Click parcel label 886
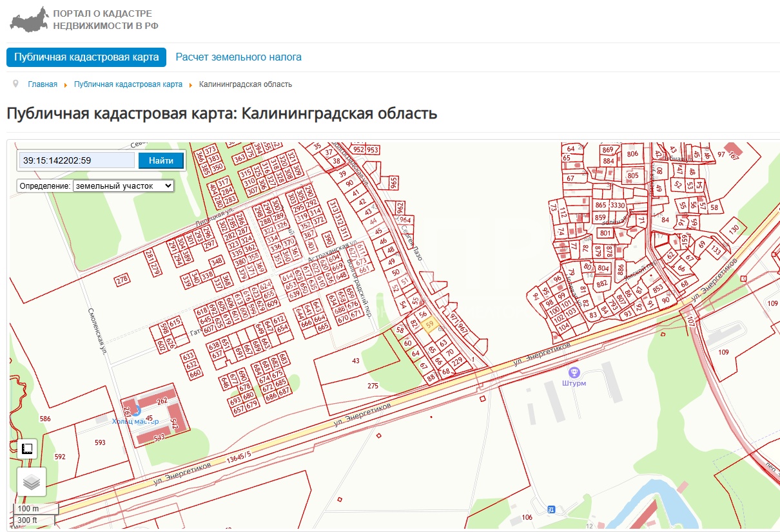The height and width of the screenshot is (532, 780). coord(621,269)
